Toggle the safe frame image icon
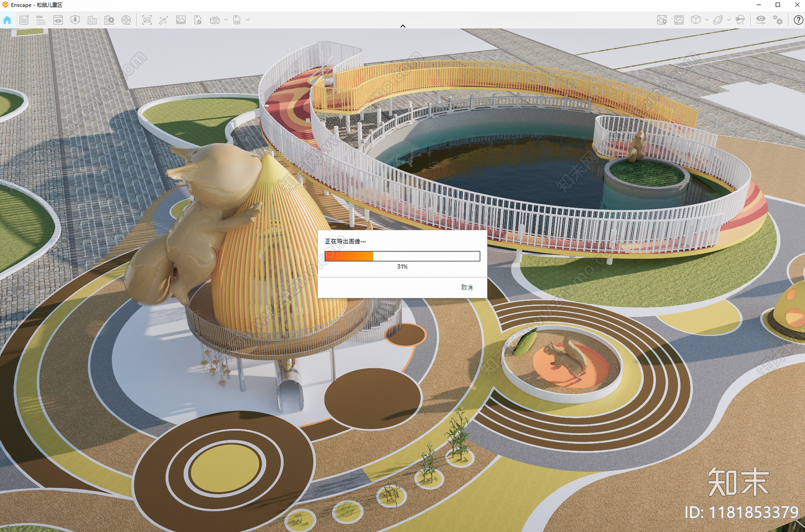805x532 pixels. point(679,20)
